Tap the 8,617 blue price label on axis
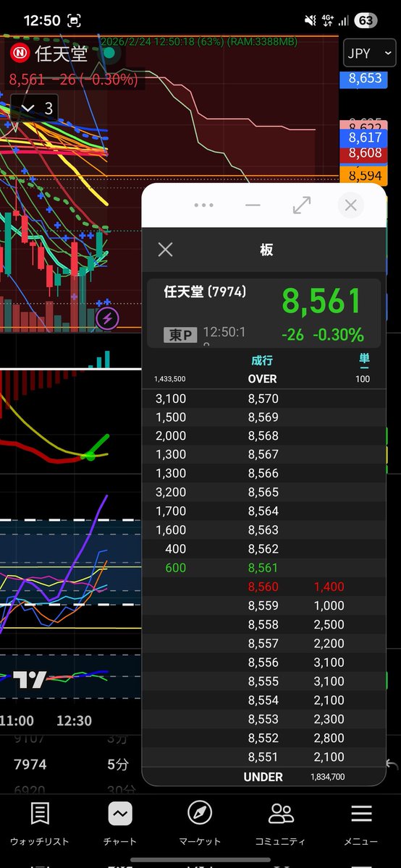Viewport: 401px width, 868px height. [365, 137]
